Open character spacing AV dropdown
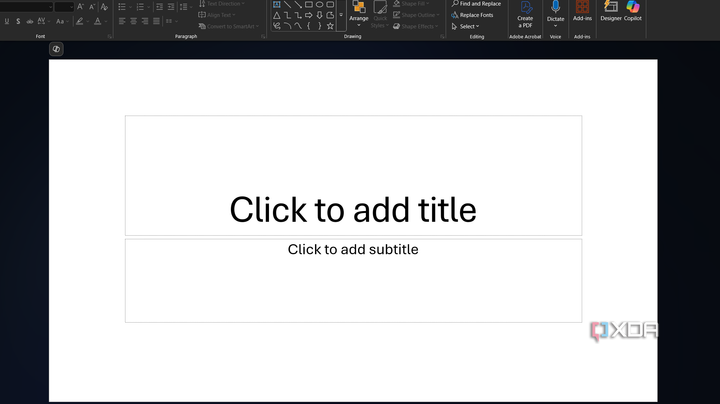Viewport: 720px width, 404px height. 43,21
